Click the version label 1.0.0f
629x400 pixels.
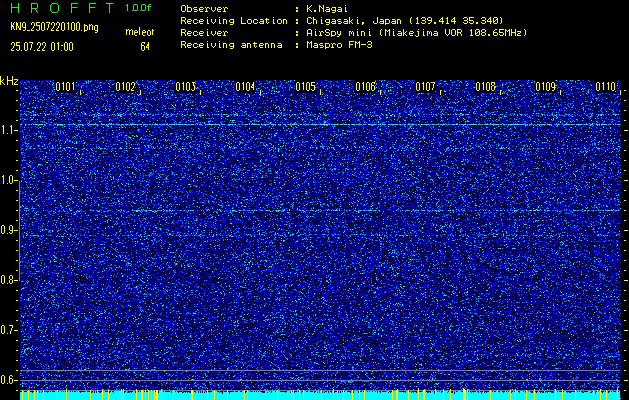(138, 8)
